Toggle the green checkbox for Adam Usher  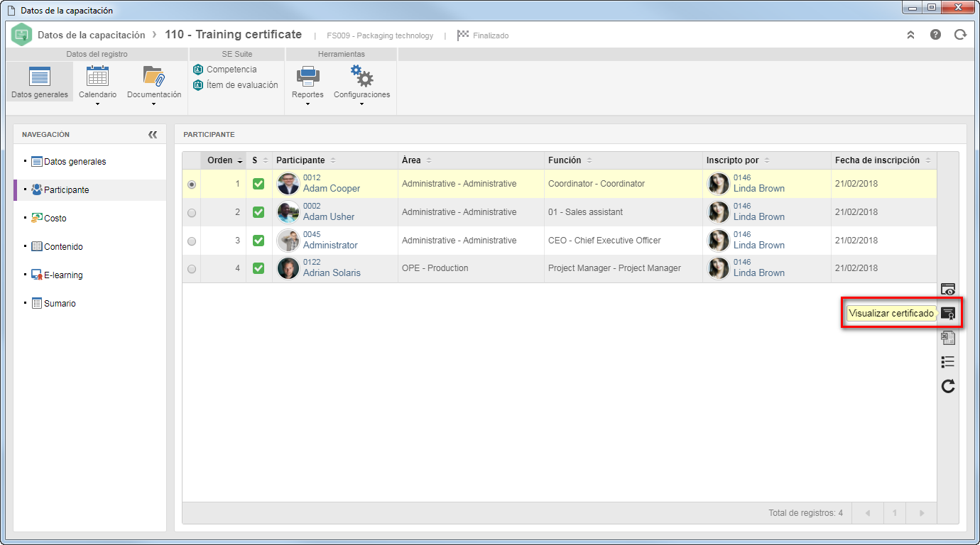click(258, 212)
